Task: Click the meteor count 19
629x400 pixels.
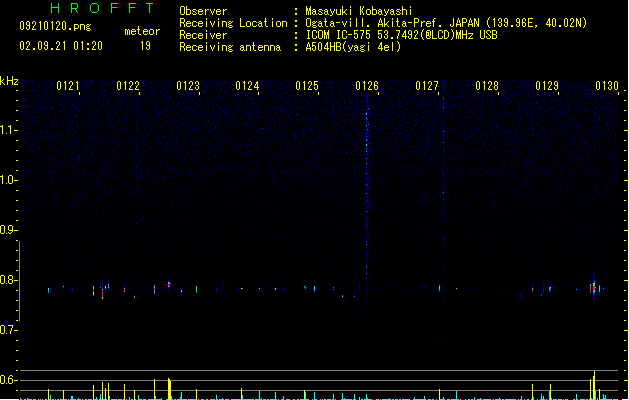Action: coord(145,46)
